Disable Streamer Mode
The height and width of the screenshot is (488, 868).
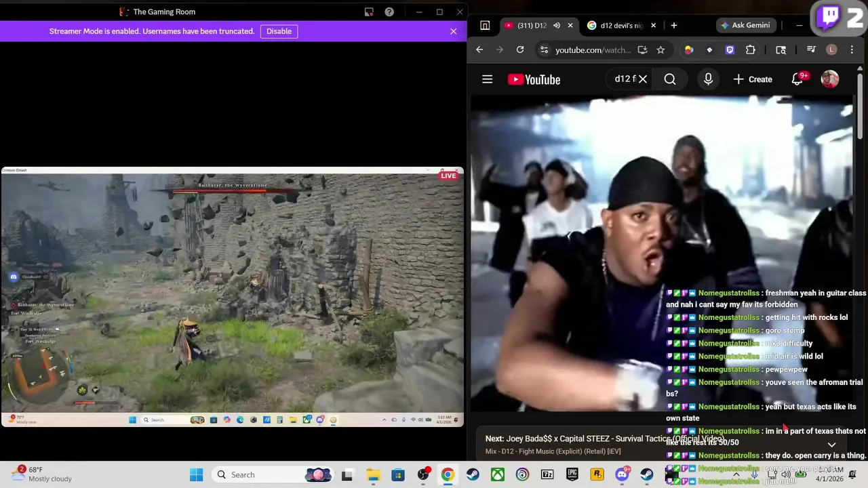[279, 31]
